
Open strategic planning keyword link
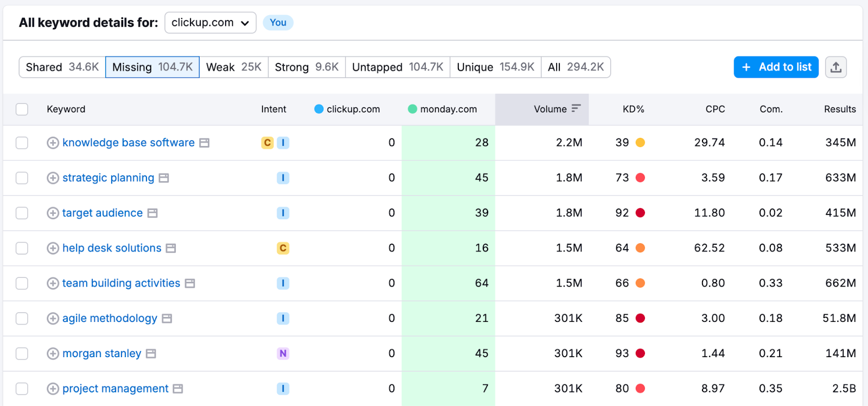(108, 178)
